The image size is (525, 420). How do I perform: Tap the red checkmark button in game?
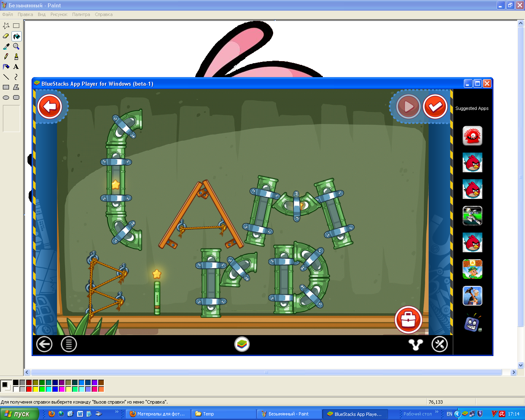435,107
